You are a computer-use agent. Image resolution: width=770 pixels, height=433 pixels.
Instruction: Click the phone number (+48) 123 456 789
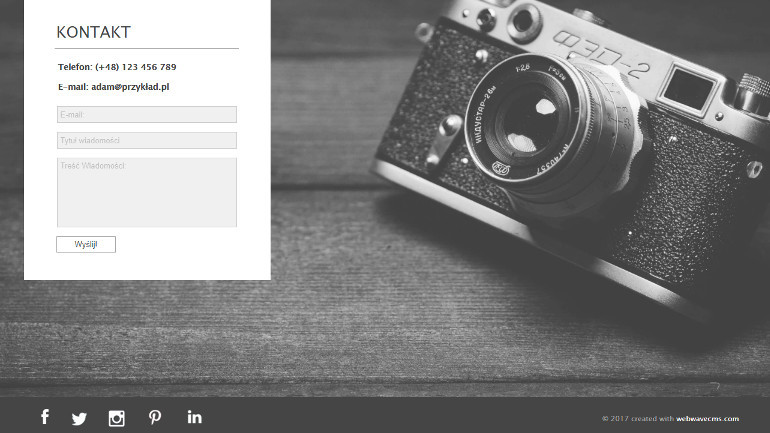(136, 67)
